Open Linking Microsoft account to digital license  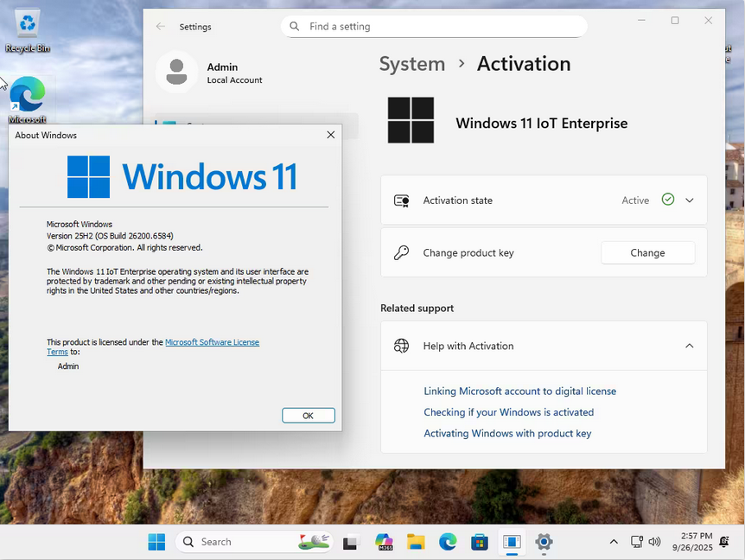pos(519,391)
